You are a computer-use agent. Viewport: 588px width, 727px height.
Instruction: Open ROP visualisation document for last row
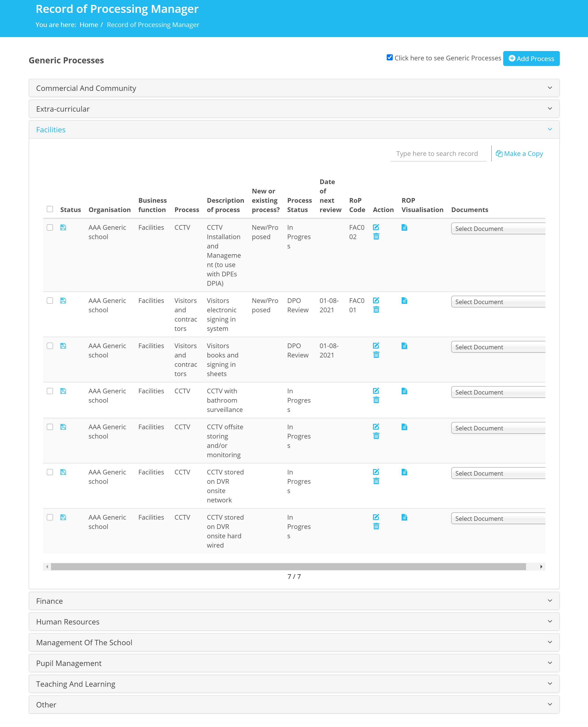coord(404,517)
